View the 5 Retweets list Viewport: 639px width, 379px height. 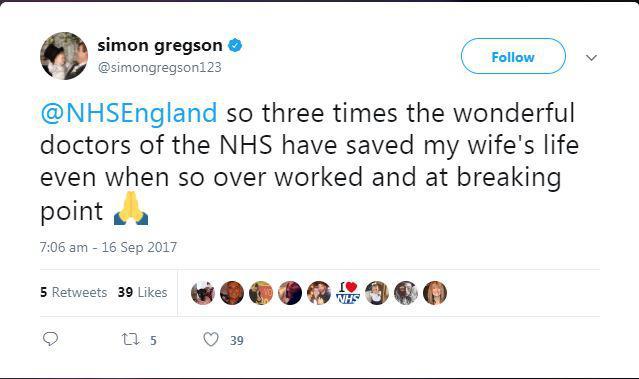click(74, 292)
